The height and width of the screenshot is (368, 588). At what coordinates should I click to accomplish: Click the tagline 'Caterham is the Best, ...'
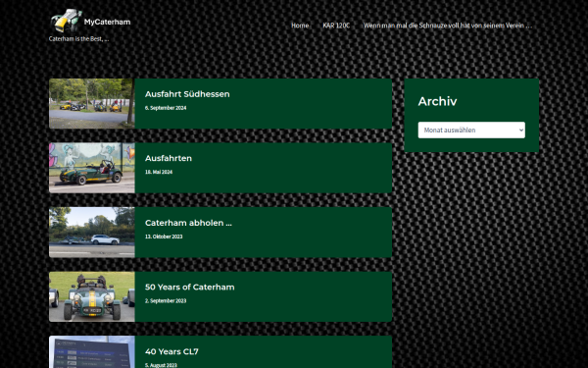tap(78, 38)
